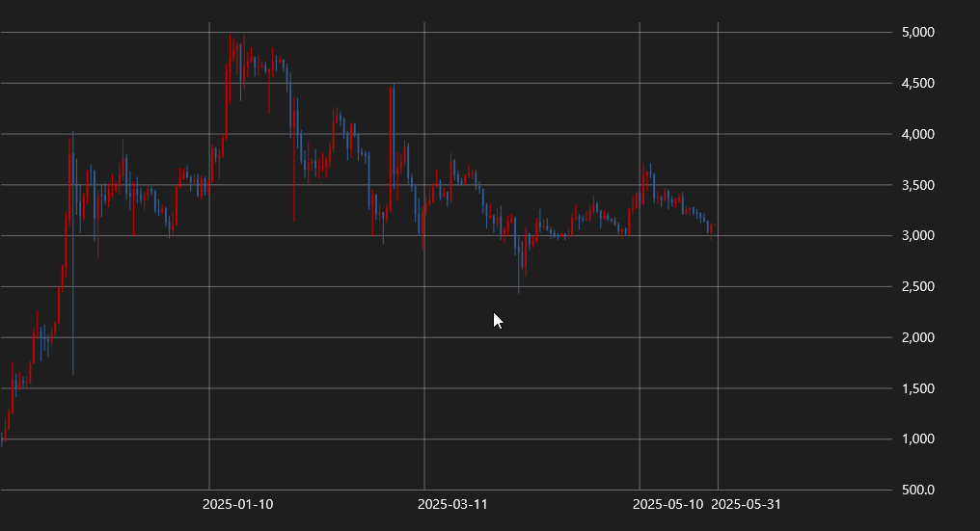Click the 1,500 price axis label
The width and height of the screenshot is (980, 531).
918,388
